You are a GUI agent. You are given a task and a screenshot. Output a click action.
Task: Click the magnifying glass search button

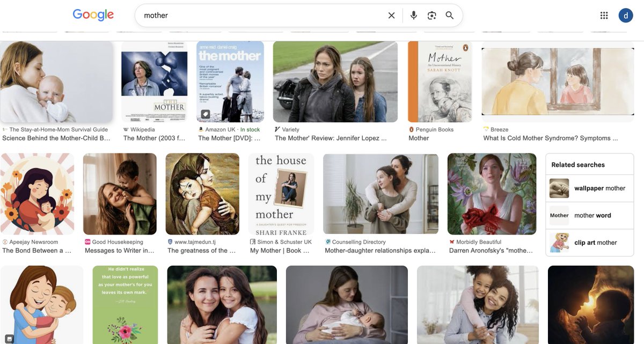tap(450, 16)
